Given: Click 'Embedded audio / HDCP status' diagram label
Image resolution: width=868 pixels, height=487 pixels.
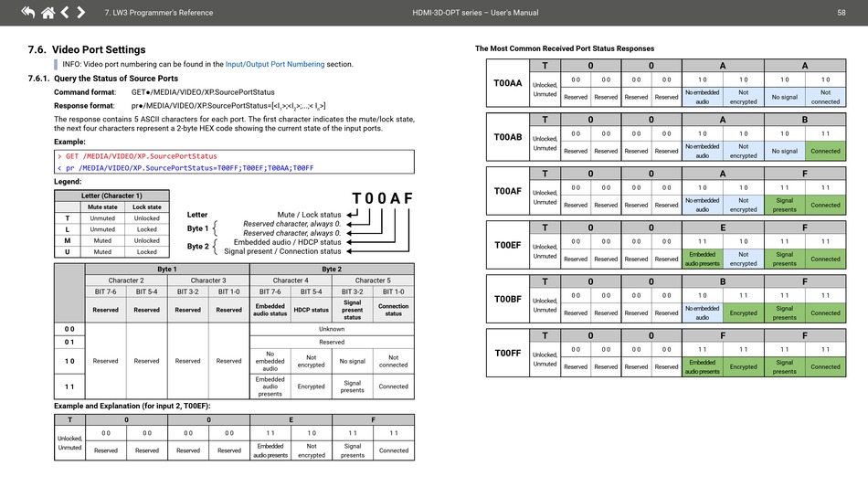Looking at the screenshot, I should tap(287, 242).
